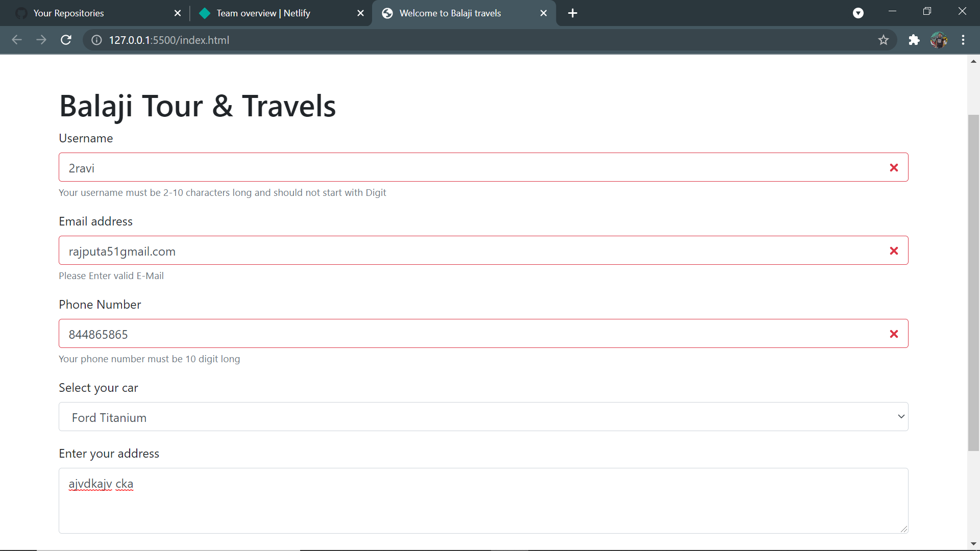Click the dropdown chevron on Ford Titanium field
The height and width of the screenshot is (551, 980).
coord(901,416)
